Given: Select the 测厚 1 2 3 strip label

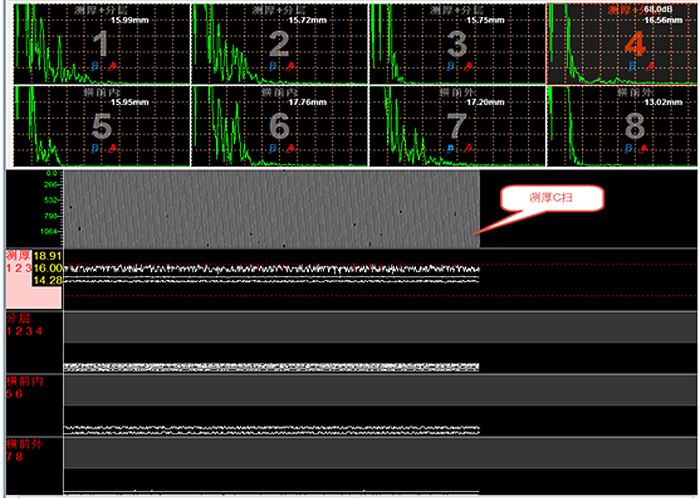Looking at the screenshot, I should tap(19, 262).
